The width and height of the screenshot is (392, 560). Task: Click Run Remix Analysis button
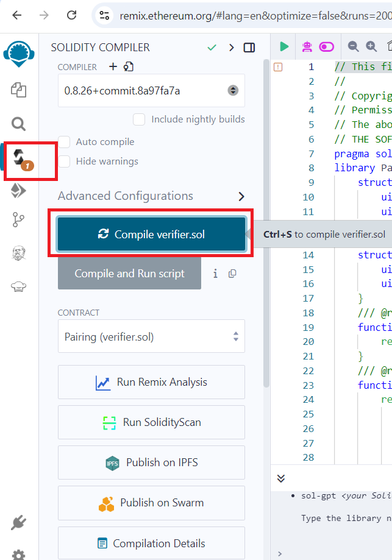tap(151, 382)
